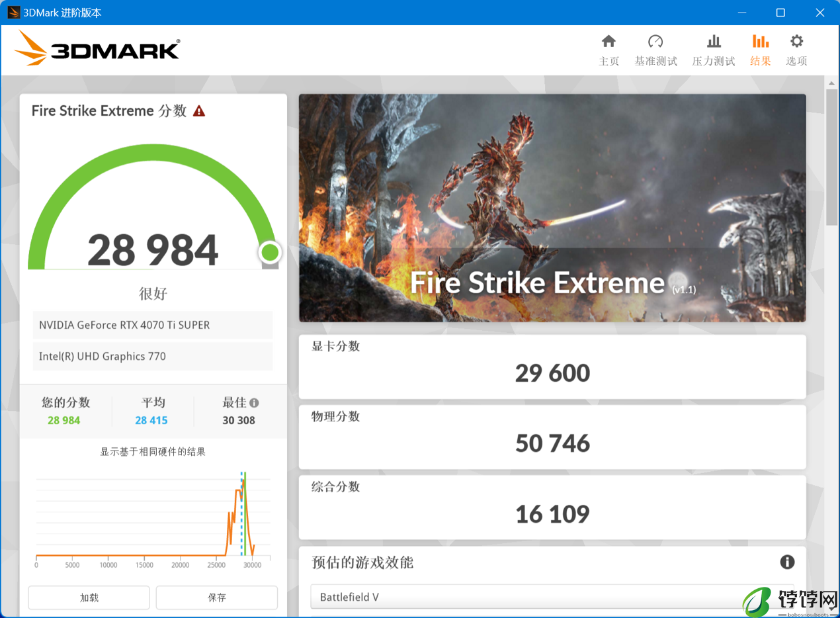The image size is (840, 618).
Task: Click the 保存 (save) button
Action: 217,597
